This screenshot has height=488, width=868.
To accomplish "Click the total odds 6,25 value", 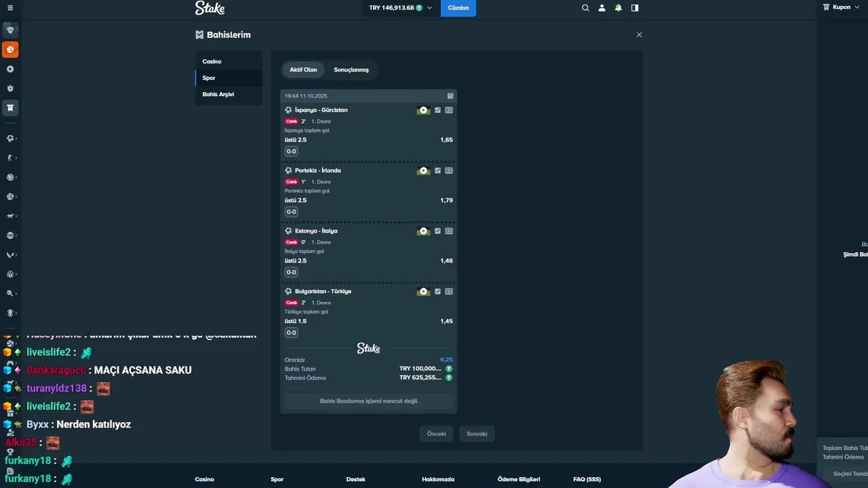I will (446, 360).
